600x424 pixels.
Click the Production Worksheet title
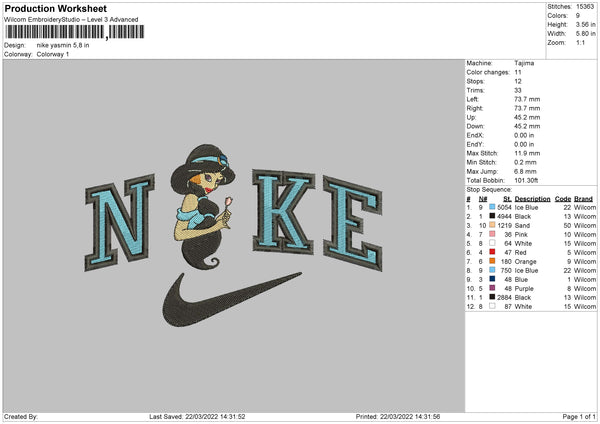pos(56,8)
